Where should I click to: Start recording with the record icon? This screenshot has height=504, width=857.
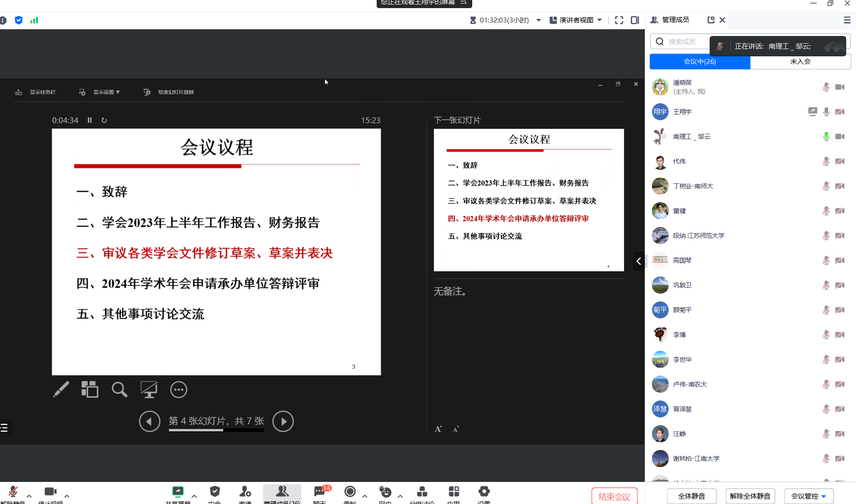[350, 491]
